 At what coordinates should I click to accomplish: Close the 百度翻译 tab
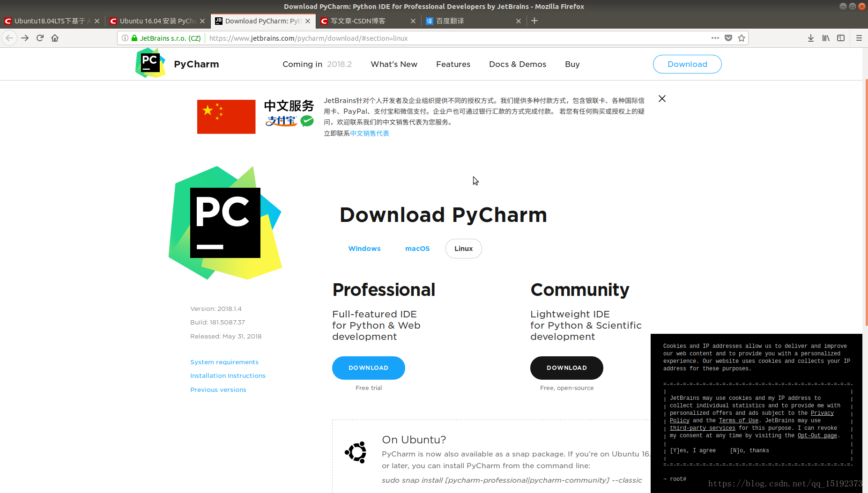[x=519, y=21]
